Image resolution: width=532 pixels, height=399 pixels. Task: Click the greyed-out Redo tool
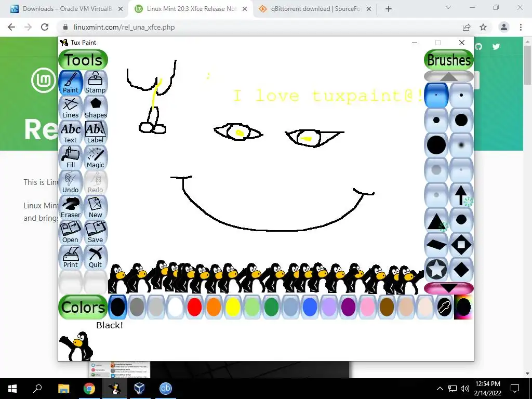(x=96, y=182)
